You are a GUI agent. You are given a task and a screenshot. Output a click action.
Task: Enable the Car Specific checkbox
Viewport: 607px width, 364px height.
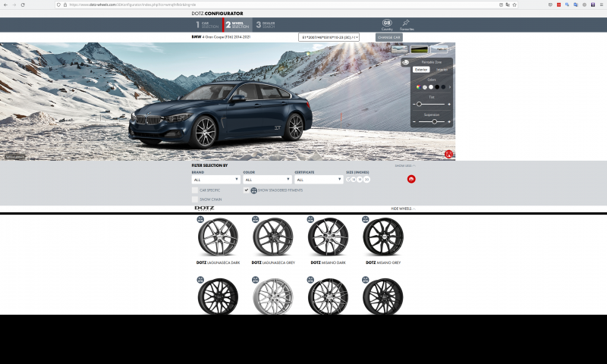point(195,190)
